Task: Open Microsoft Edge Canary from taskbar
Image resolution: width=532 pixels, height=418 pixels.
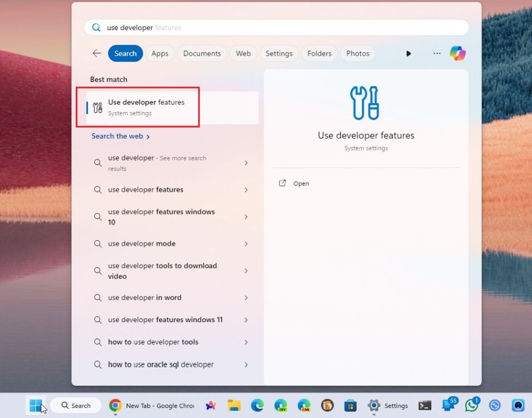Action: (304, 405)
